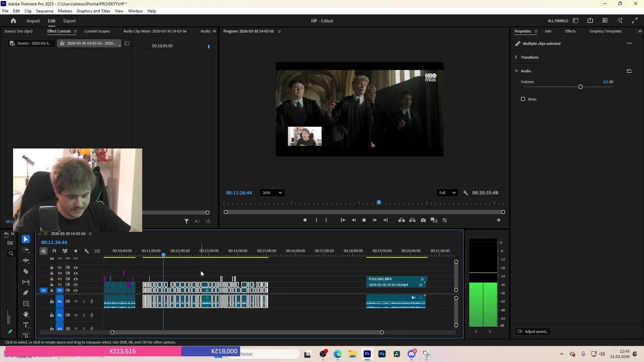Click Extract button in Program monitor
The image size is (644, 362).
click(412, 220)
